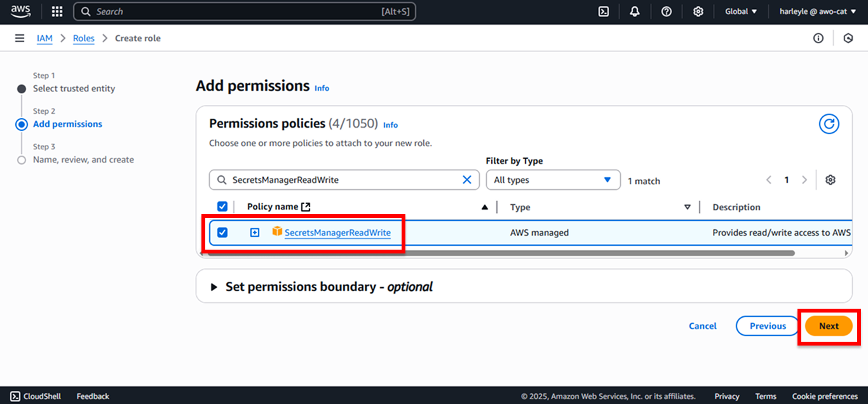
Task: Open Cookie preferences in footer
Action: point(825,396)
